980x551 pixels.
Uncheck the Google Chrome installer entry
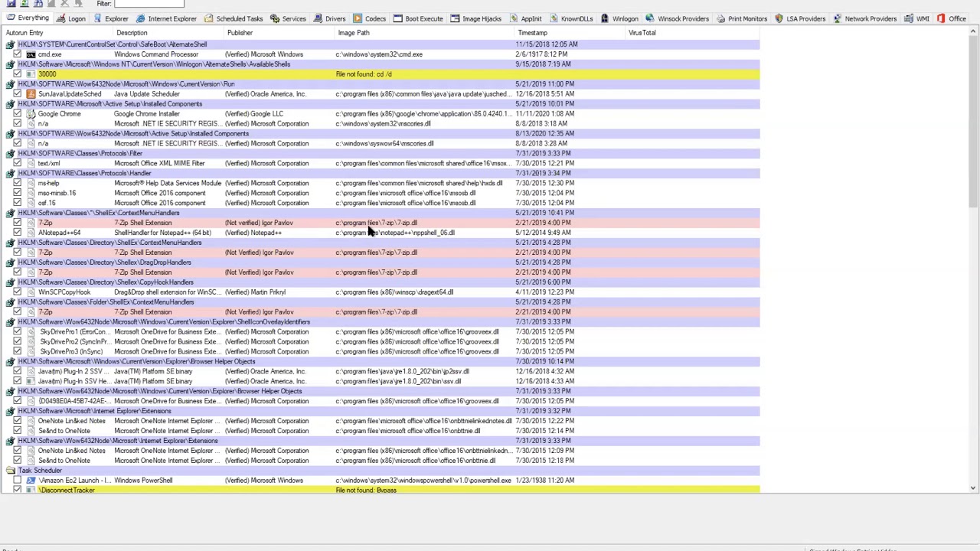pos(18,114)
